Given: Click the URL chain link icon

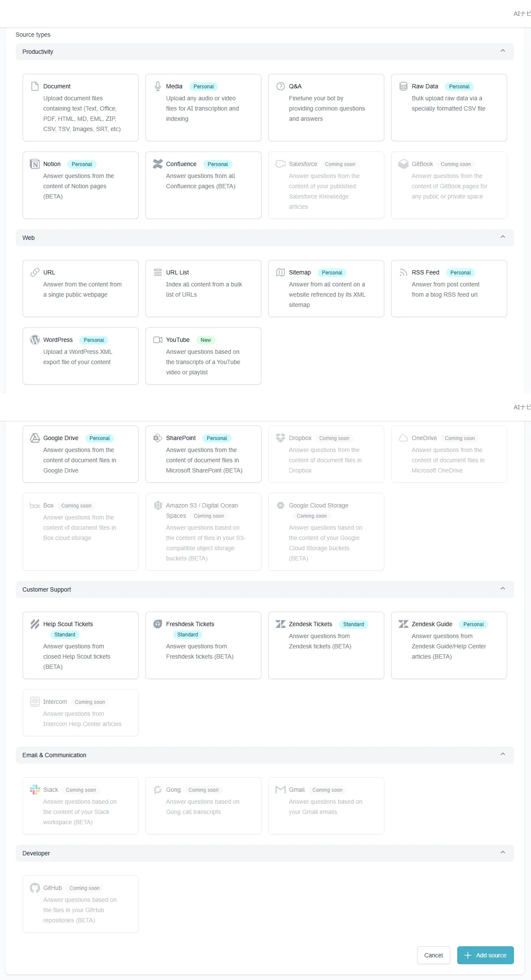Looking at the screenshot, I should 35,272.
